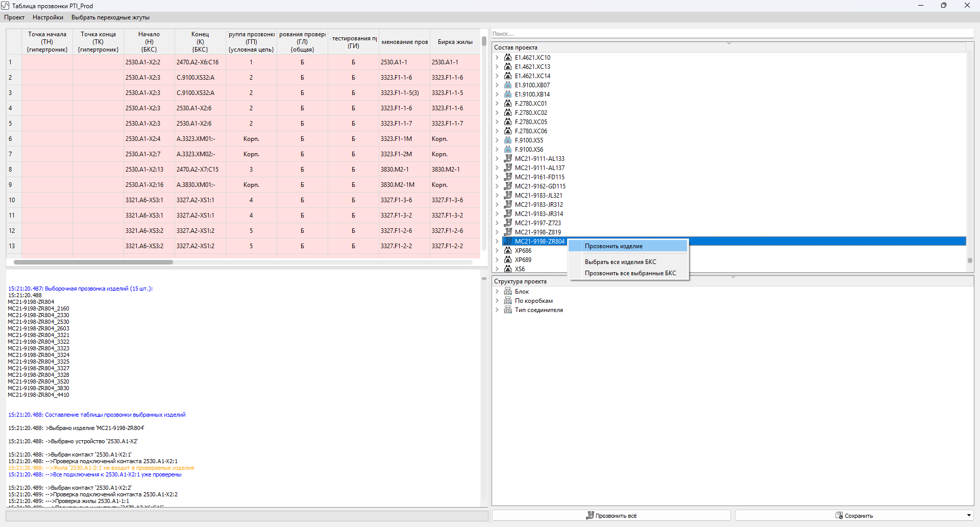Open the Настройки menu
Viewport: 980px width, 527px height.
tap(48, 17)
